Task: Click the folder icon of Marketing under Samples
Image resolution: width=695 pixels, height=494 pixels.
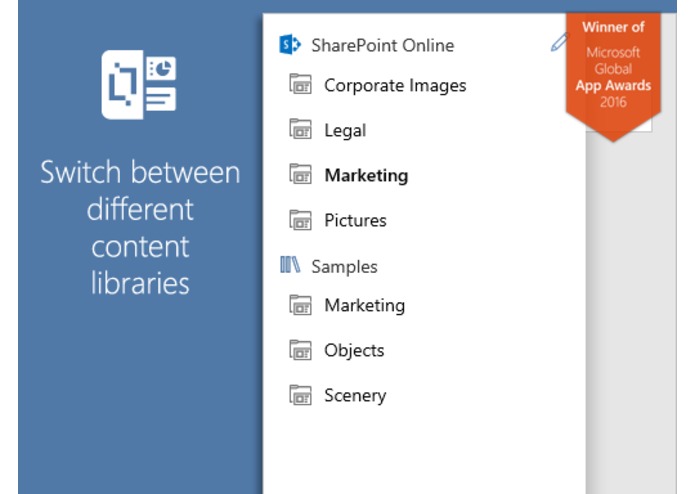Action: click(x=301, y=305)
